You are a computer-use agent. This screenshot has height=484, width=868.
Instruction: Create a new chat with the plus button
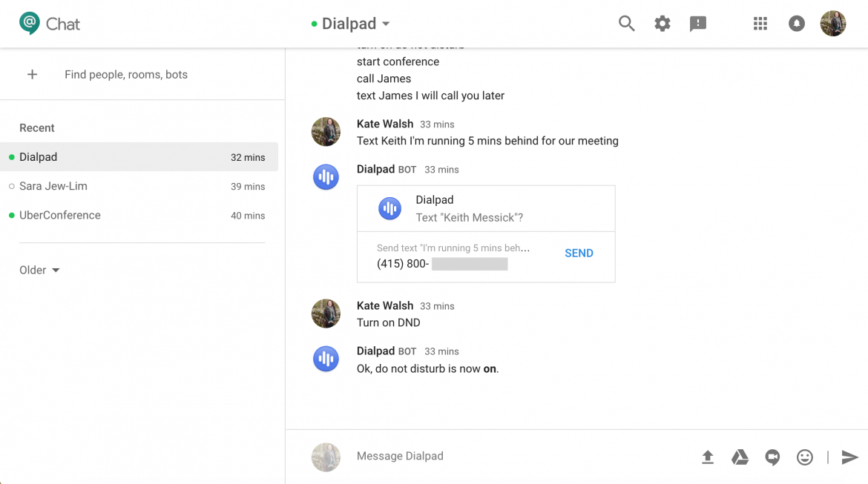tap(32, 74)
